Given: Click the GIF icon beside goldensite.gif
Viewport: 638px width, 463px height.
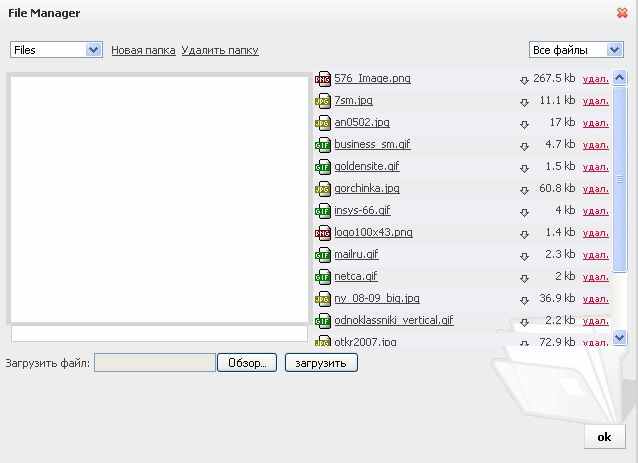Looking at the screenshot, I should [x=323, y=166].
